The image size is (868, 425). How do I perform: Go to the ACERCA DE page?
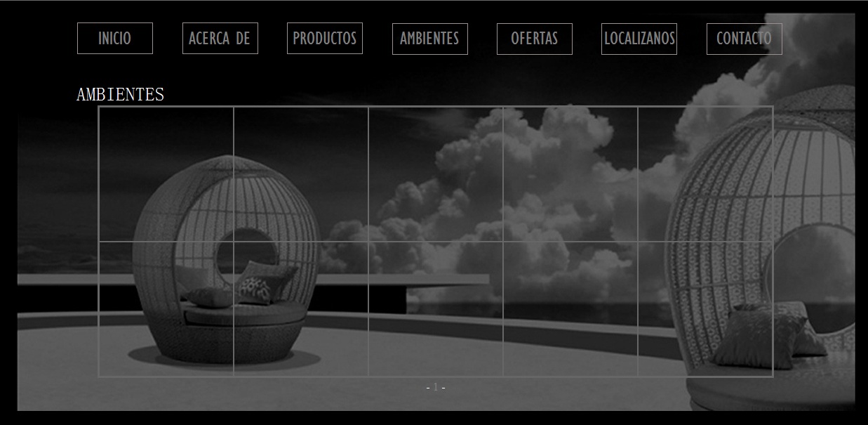[x=220, y=39]
